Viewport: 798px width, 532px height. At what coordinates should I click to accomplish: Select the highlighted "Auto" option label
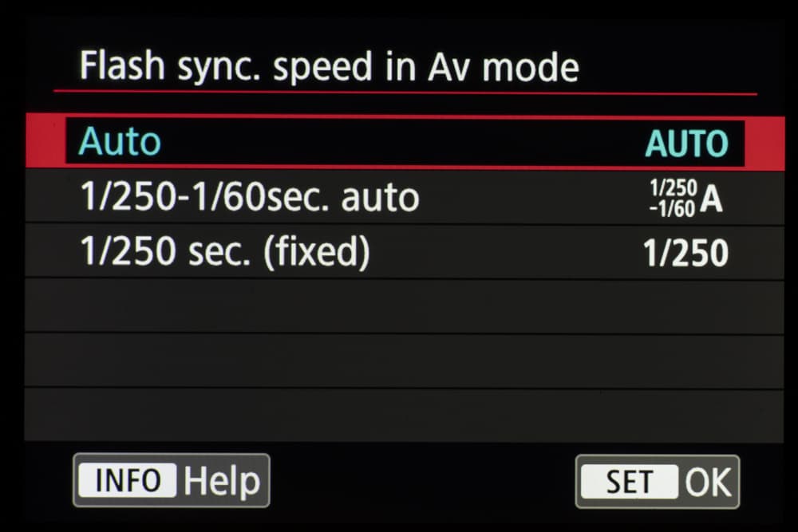pyautogui.click(x=120, y=142)
